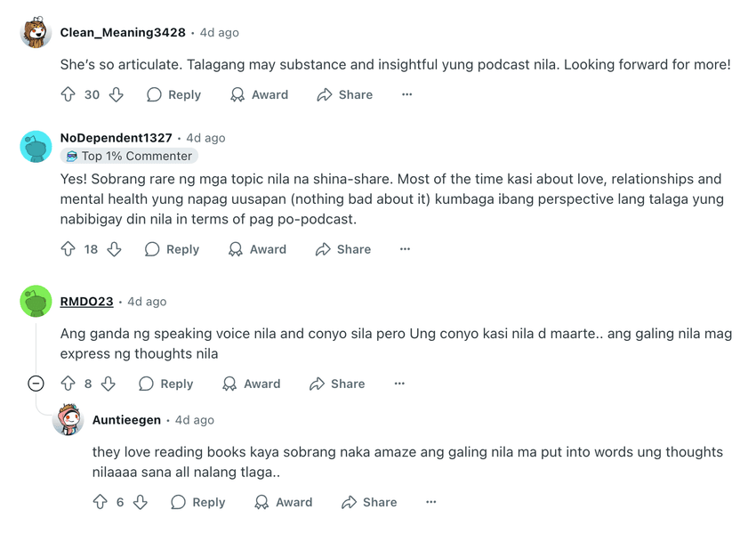Open RMDO23's user profile link

click(87, 302)
